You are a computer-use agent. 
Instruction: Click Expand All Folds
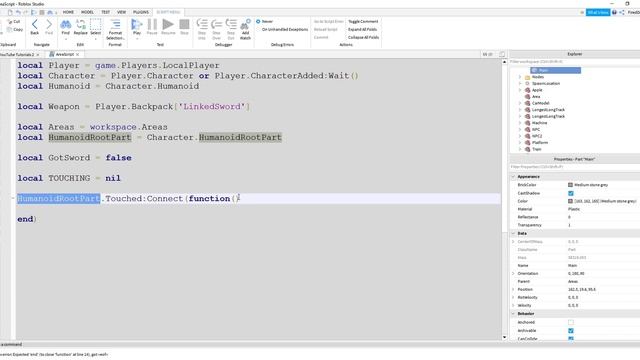tap(362, 29)
